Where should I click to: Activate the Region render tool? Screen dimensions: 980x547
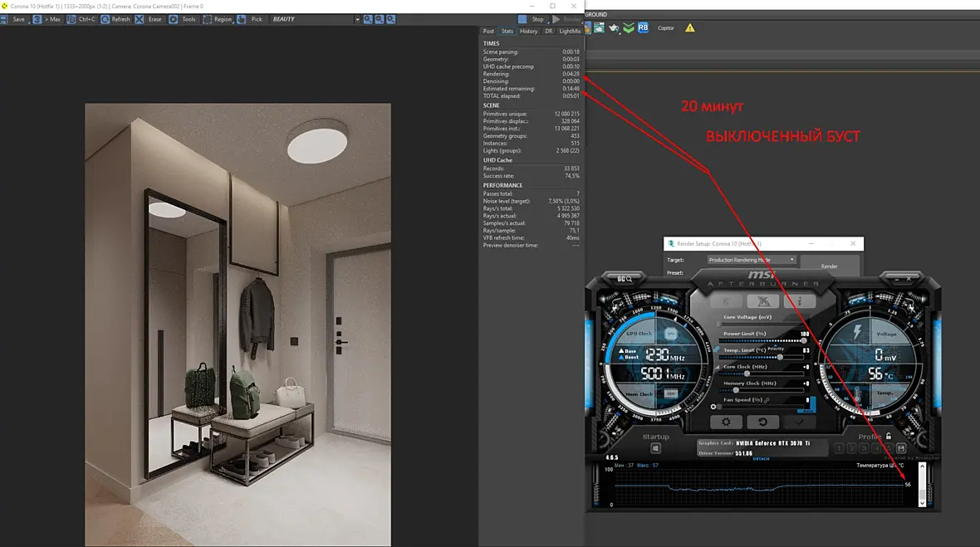pos(218,19)
